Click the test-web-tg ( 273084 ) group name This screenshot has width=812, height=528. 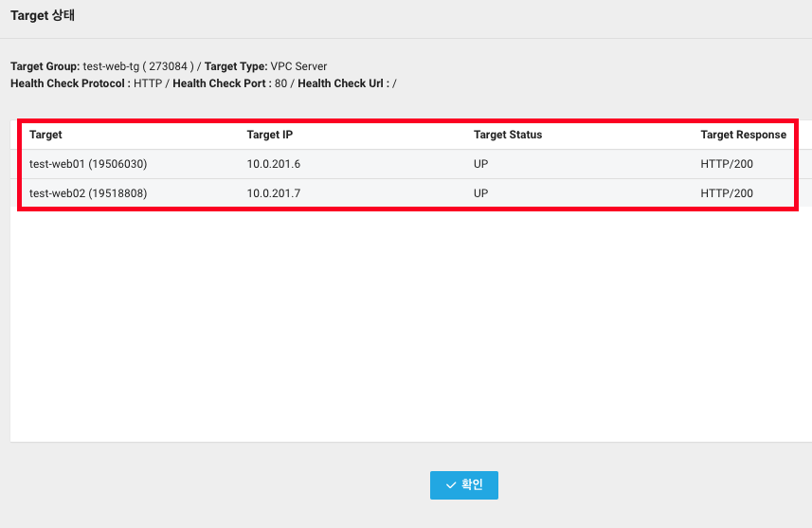138,66
